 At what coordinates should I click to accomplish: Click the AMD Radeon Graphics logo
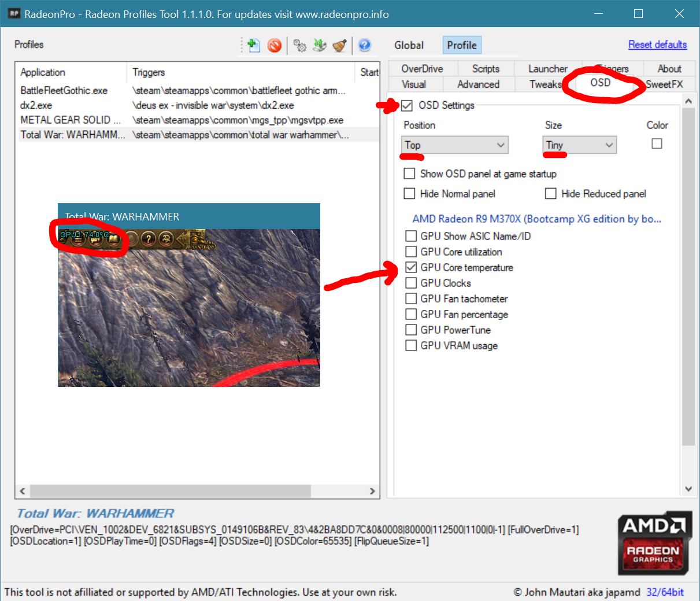(654, 543)
